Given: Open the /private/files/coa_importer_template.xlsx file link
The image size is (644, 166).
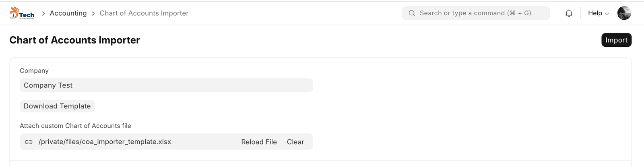Looking at the screenshot, I should point(105,142).
